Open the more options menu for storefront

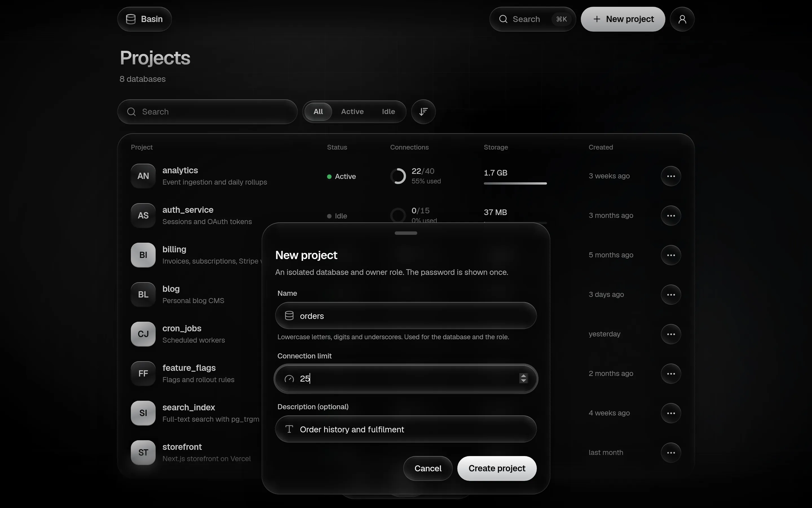671,453
